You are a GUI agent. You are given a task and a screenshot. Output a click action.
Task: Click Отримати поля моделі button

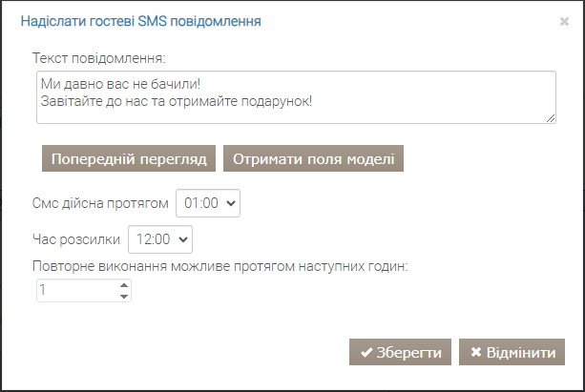313,158
